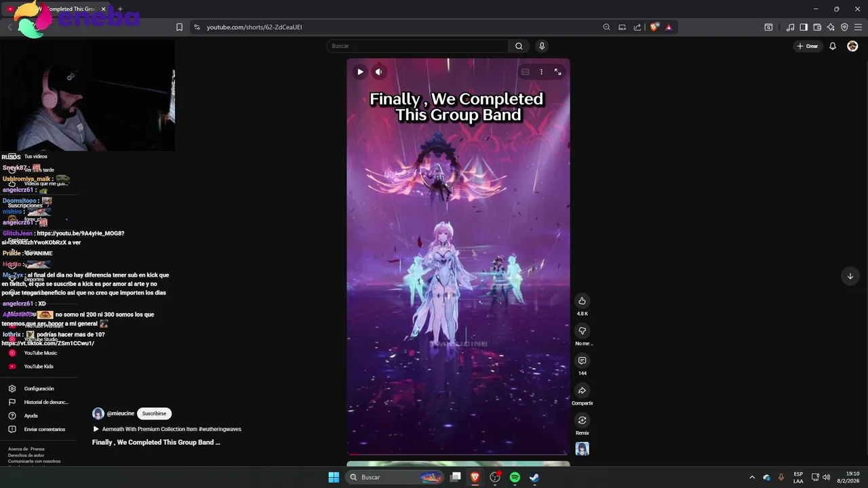The width and height of the screenshot is (868, 488).
Task: Open the taskbar microphone indicator
Action: tap(781, 477)
